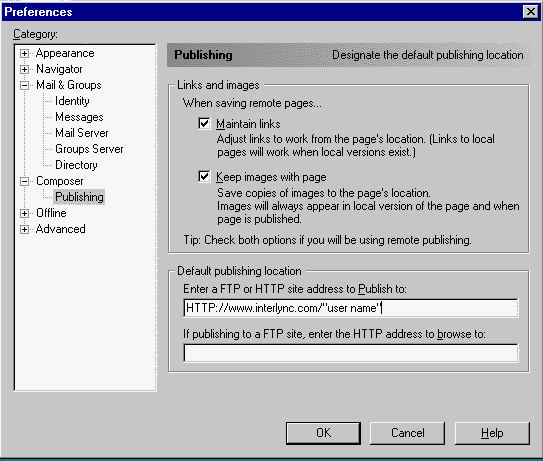Click the HTTP browse address field
The width and height of the screenshot is (543, 461).
click(x=351, y=353)
